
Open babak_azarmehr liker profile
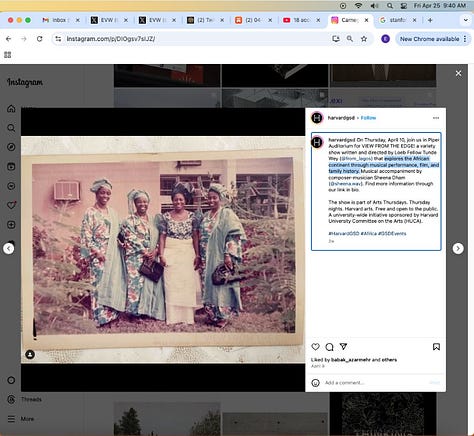351,360
